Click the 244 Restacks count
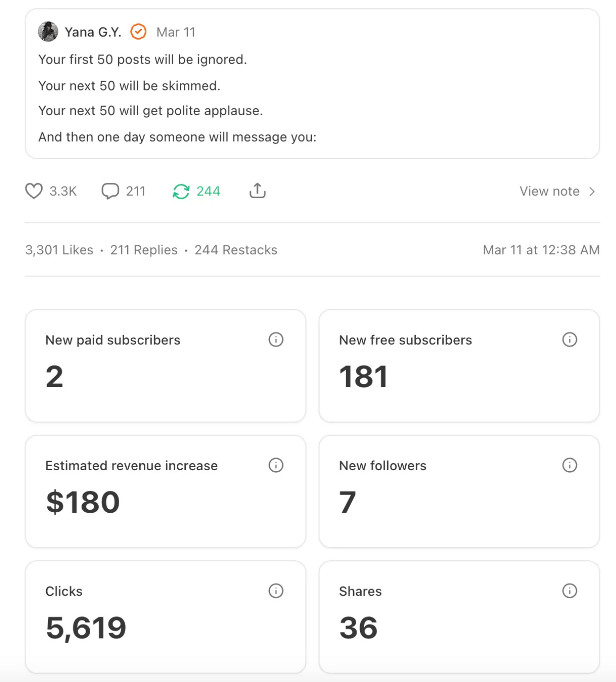Screen dimensions: 616x682 coord(236,250)
